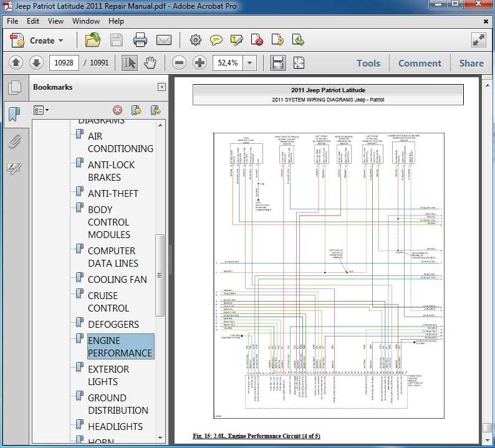Click the scrolling mode fit-width icon
The image size is (495, 448).
click(x=278, y=63)
